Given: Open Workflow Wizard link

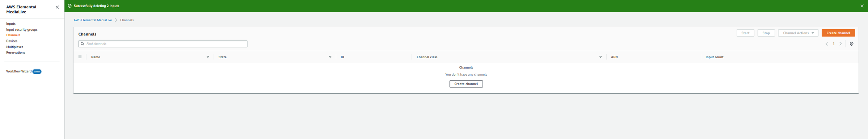Looking at the screenshot, I should click(19, 71).
